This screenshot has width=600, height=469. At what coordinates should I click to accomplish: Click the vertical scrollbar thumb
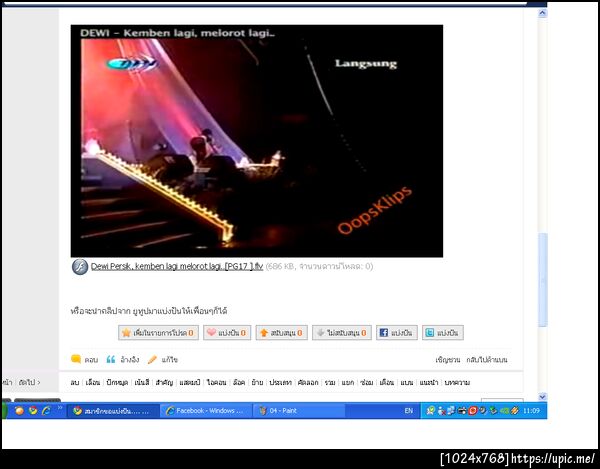542,280
